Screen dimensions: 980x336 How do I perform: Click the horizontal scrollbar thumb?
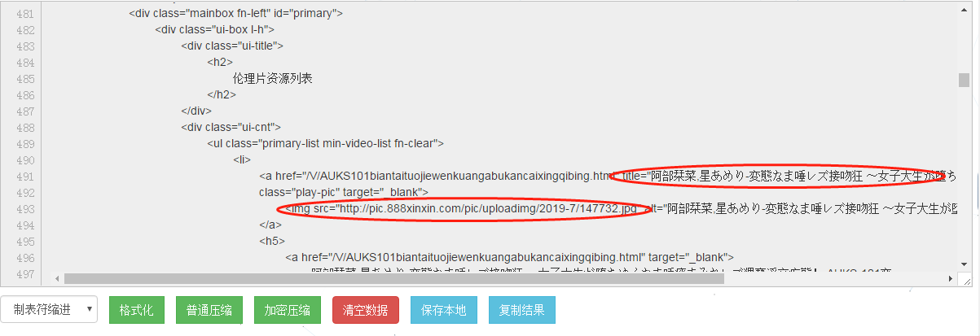coord(393,279)
